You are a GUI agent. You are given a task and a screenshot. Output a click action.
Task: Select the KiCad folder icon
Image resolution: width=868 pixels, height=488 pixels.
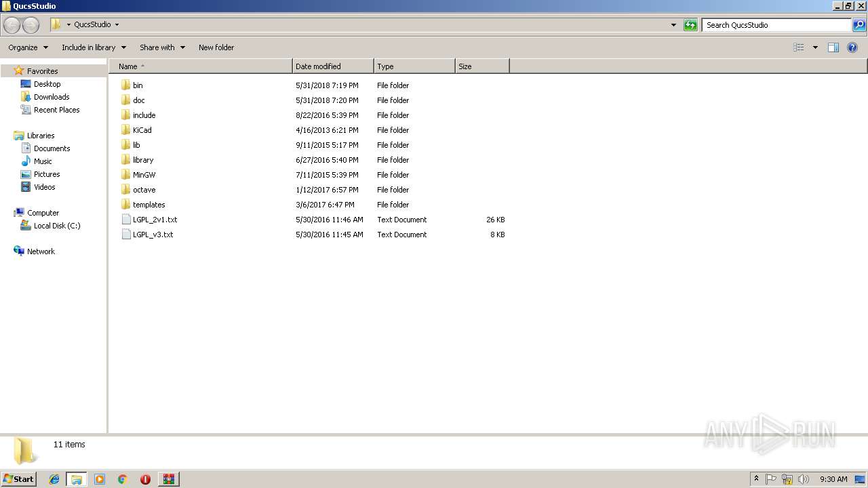pyautogui.click(x=125, y=129)
